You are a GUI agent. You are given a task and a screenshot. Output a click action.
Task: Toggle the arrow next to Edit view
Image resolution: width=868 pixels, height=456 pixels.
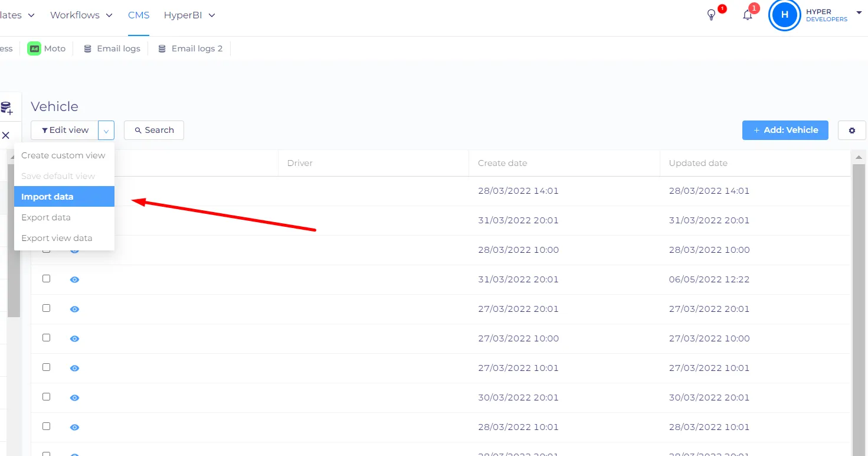point(106,130)
